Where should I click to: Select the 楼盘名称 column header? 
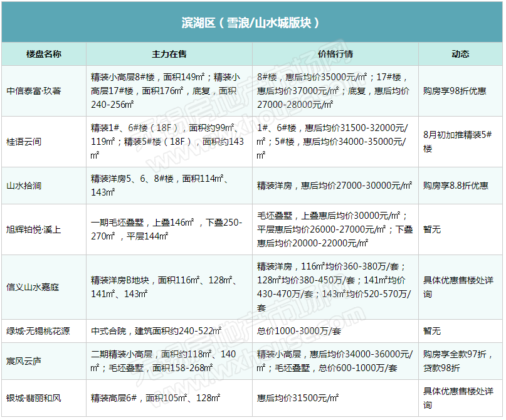coord(44,54)
